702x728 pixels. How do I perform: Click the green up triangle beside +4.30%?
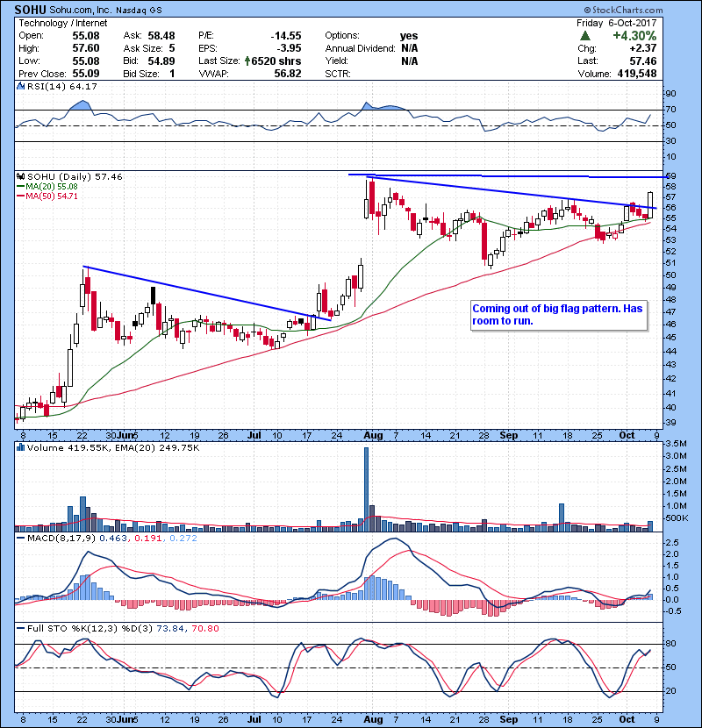pyautogui.click(x=585, y=36)
